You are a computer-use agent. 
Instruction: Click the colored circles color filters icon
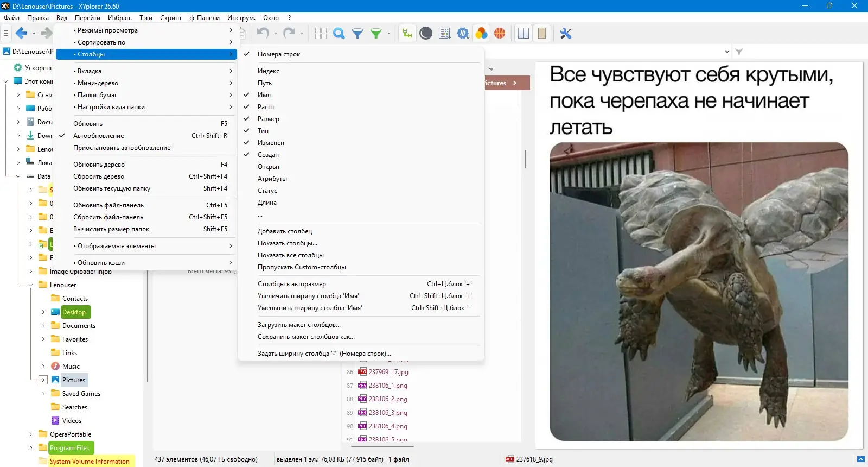click(481, 34)
